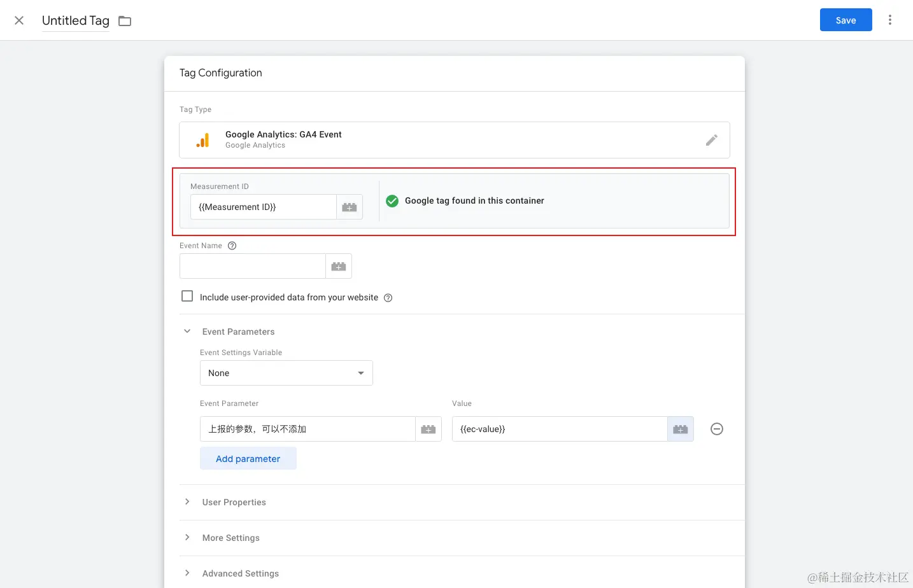Viewport: 913px width, 588px height.
Task: Open help icon next to Event Name
Action: click(x=232, y=246)
